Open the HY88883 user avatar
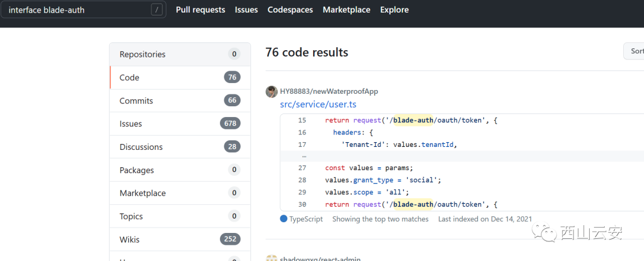 point(271,91)
